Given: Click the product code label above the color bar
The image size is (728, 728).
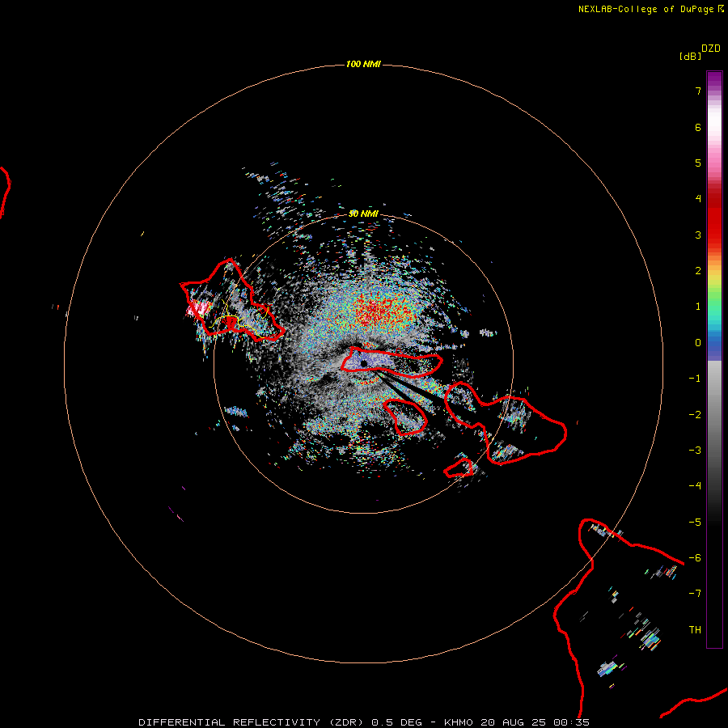Looking at the screenshot, I should click(x=711, y=49).
